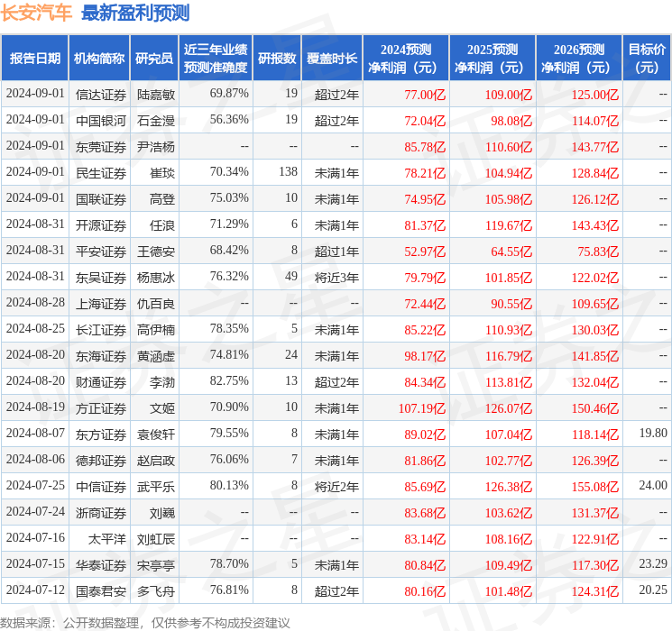This screenshot has height=631, width=672.
Task: Click the 目标价 column header
Action: (x=646, y=58)
